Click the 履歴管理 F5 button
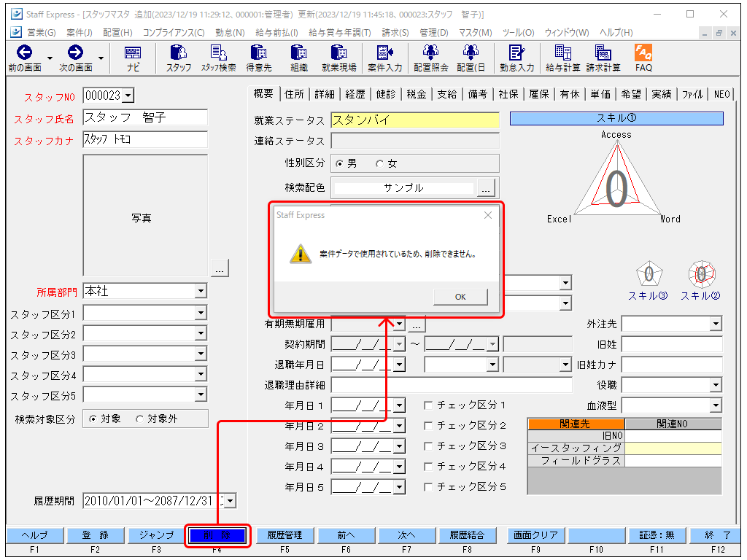The height and width of the screenshot is (560, 747). [285, 535]
